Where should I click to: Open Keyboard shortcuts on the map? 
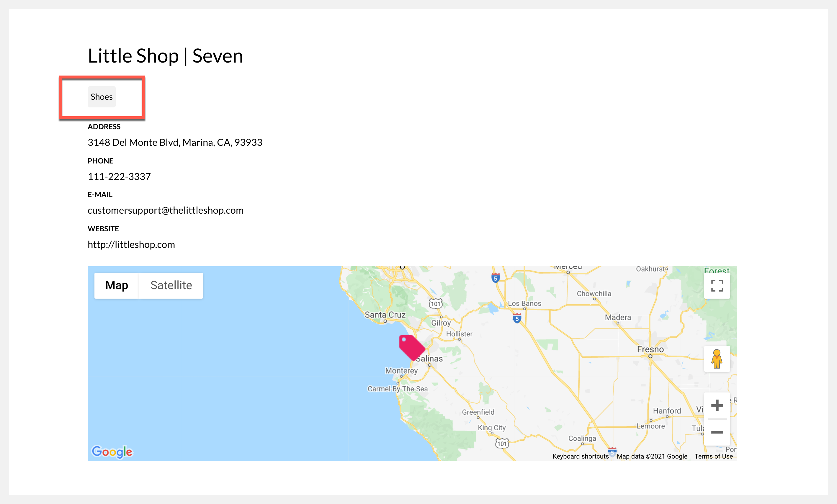581,456
